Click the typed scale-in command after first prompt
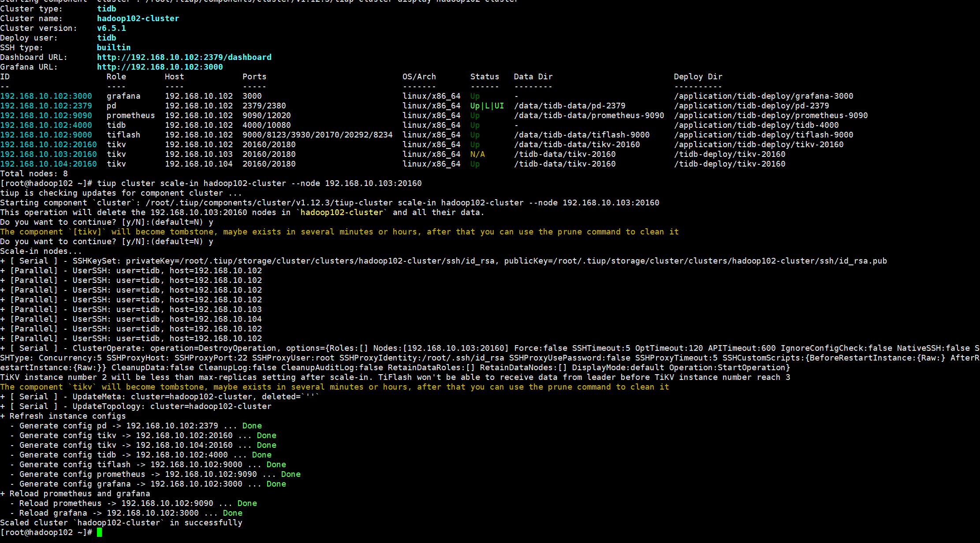This screenshot has width=980, height=543. coord(259,183)
